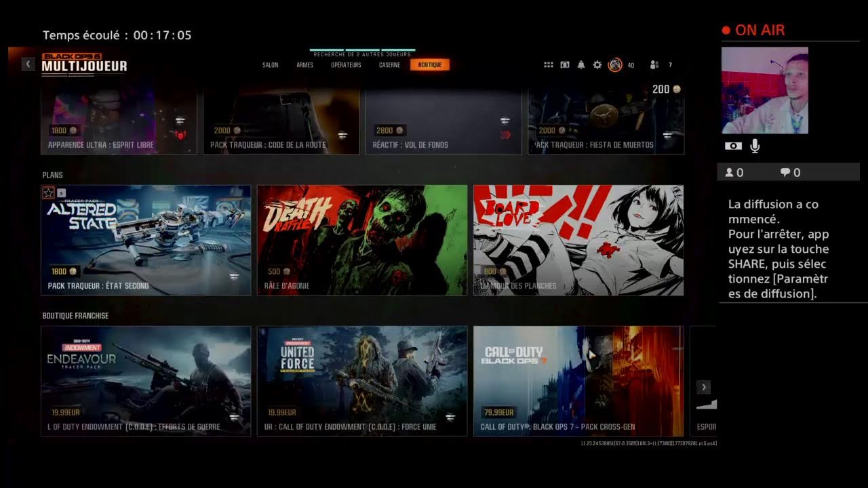Click the 800 price on Board Love
The height and width of the screenshot is (488, 868).
[x=494, y=271]
